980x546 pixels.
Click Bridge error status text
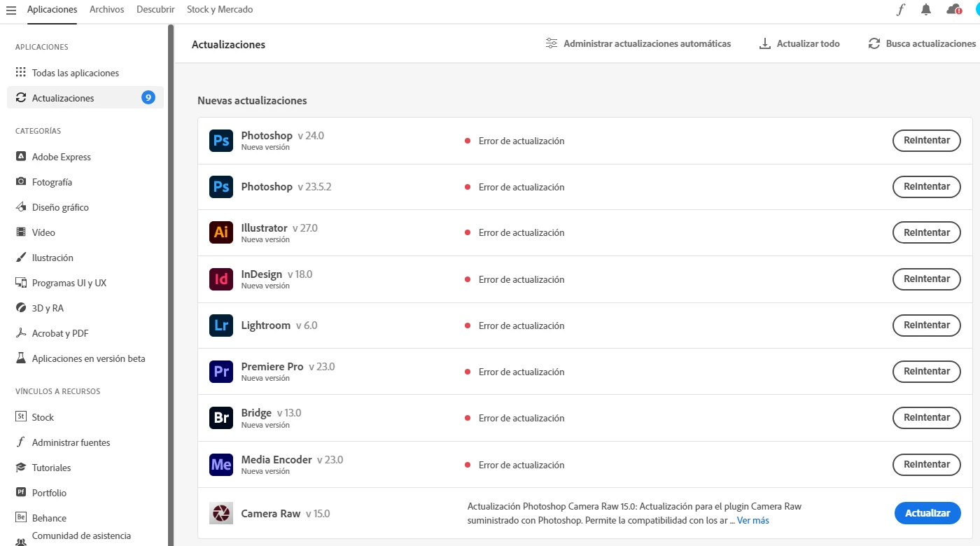click(x=521, y=418)
